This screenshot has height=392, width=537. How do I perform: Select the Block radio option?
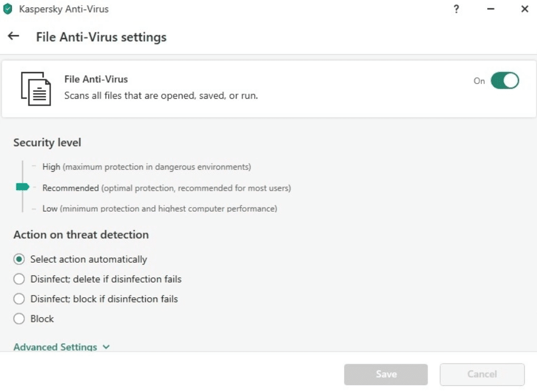click(19, 319)
